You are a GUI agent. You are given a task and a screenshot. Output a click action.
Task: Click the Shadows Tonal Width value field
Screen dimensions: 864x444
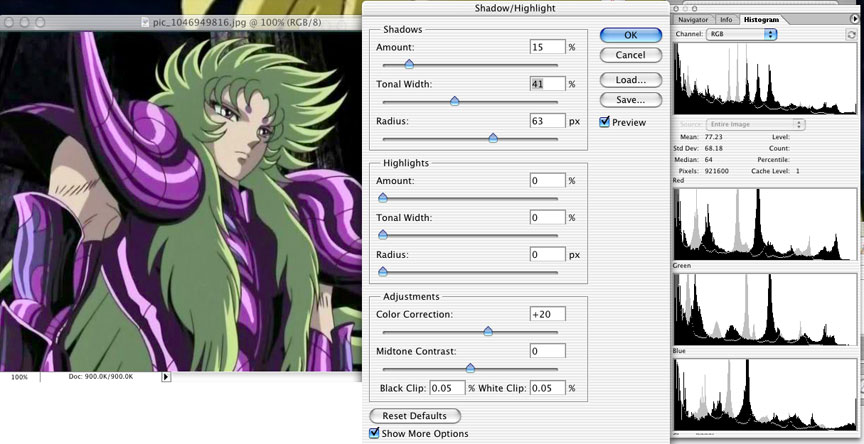click(547, 84)
